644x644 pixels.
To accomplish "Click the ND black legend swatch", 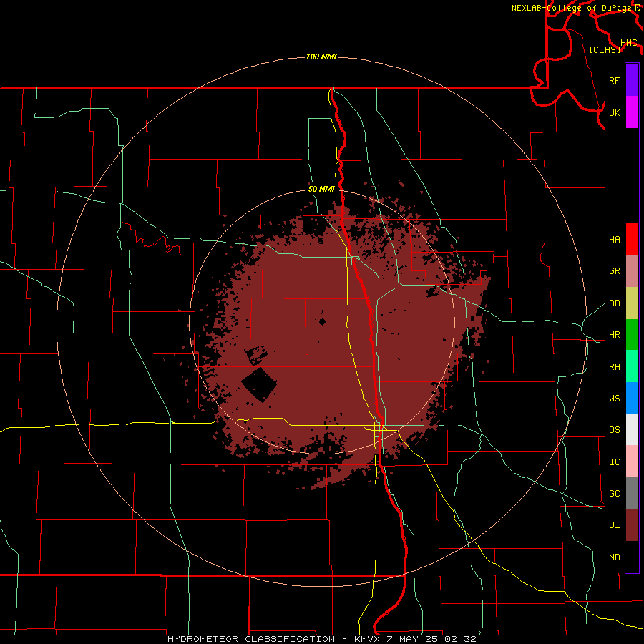I will point(632,557).
